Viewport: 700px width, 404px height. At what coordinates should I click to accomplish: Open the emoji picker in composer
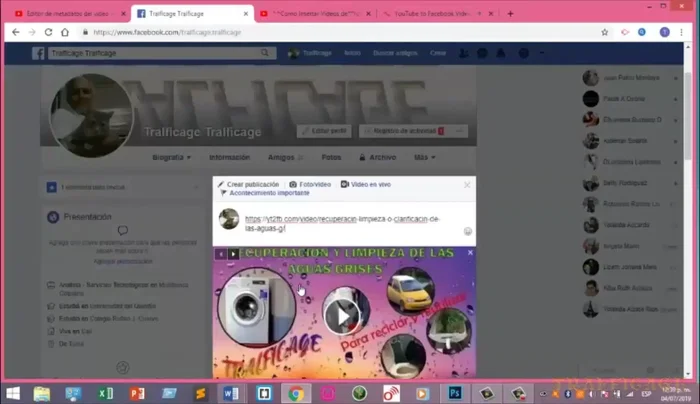click(x=467, y=231)
